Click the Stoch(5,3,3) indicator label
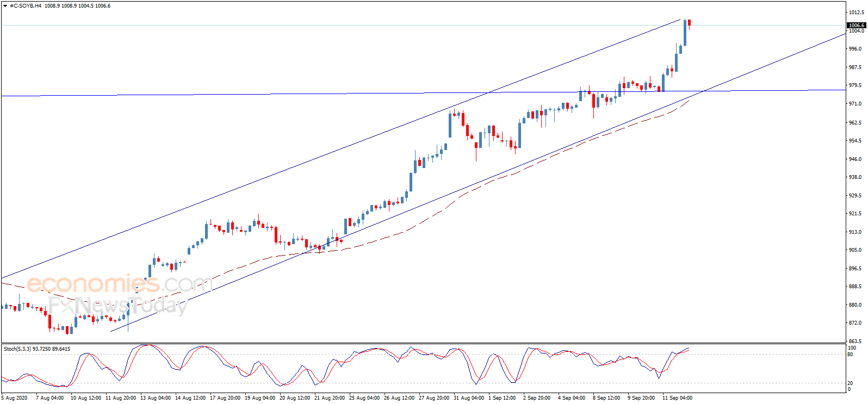The width and height of the screenshot is (868, 404). point(17,349)
